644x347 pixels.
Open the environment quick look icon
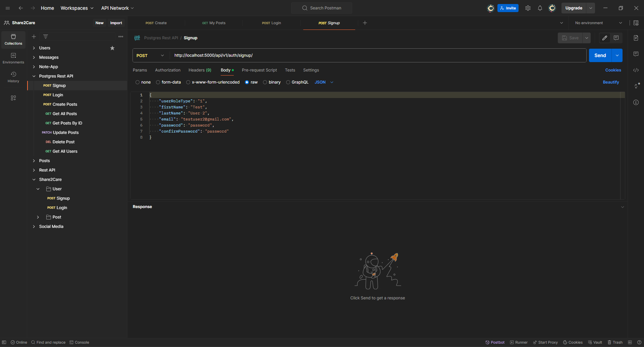click(x=636, y=23)
